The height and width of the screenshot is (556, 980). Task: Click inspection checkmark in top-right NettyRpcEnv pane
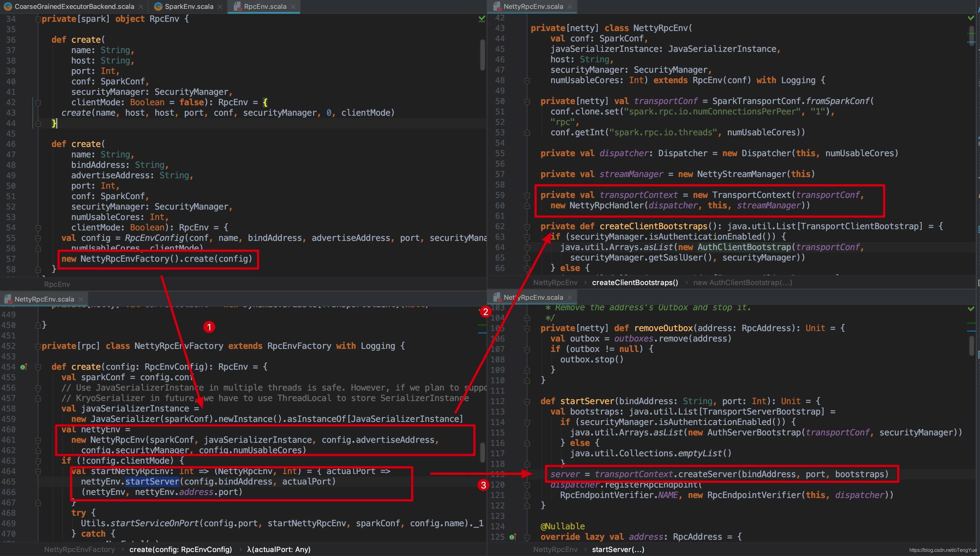point(971,18)
